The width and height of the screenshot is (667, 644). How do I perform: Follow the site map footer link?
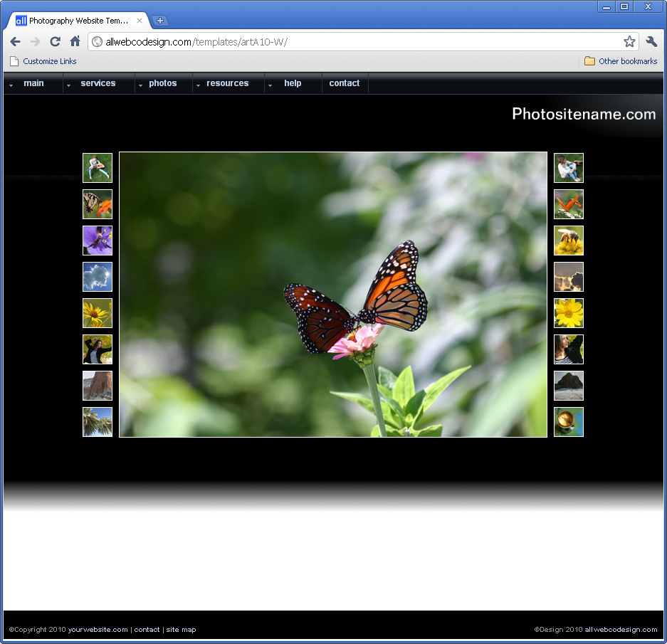click(x=181, y=630)
